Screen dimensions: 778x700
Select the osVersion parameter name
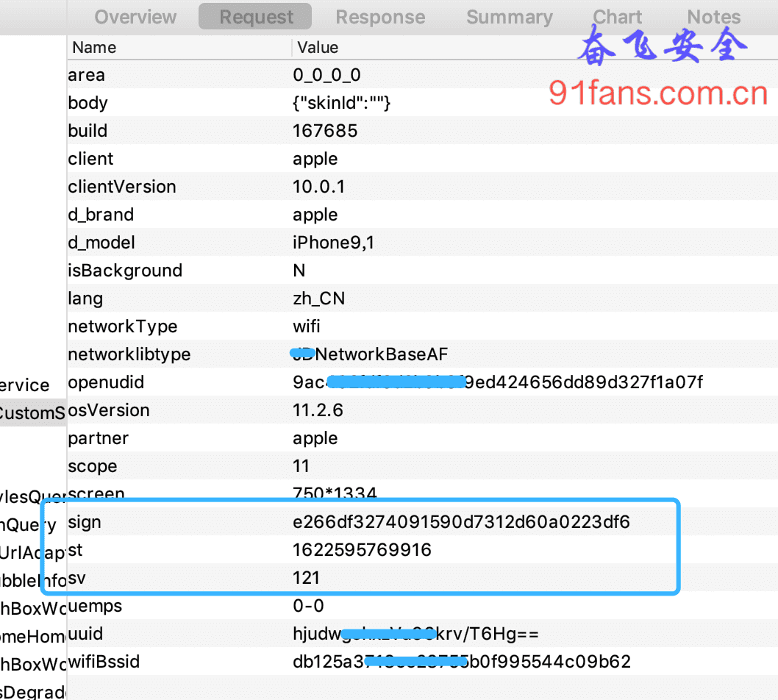109,410
